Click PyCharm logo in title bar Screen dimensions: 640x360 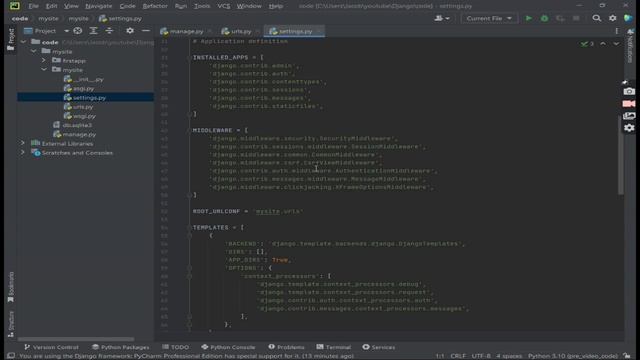(x=15, y=6)
